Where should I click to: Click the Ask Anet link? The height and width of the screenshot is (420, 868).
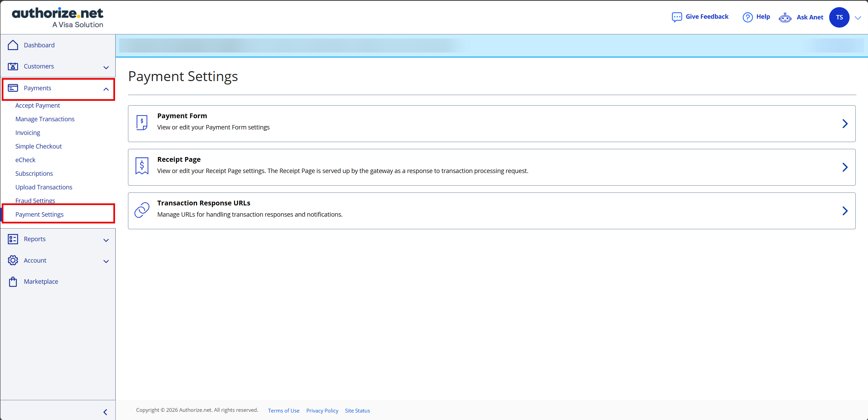[810, 17]
